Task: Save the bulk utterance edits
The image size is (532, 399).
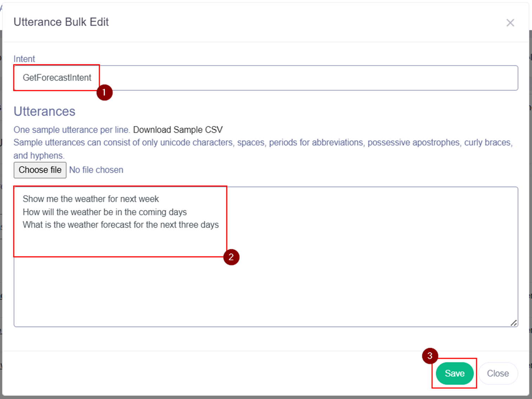Action: coord(454,373)
